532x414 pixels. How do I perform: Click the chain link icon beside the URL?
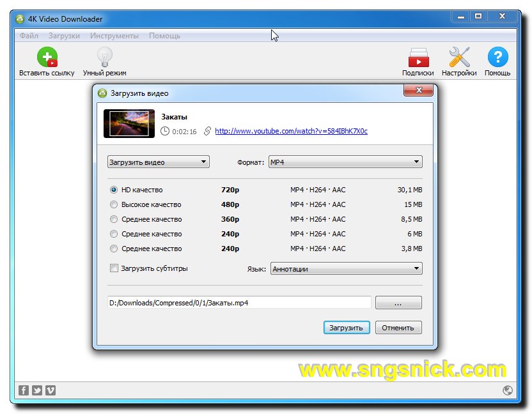click(x=207, y=131)
